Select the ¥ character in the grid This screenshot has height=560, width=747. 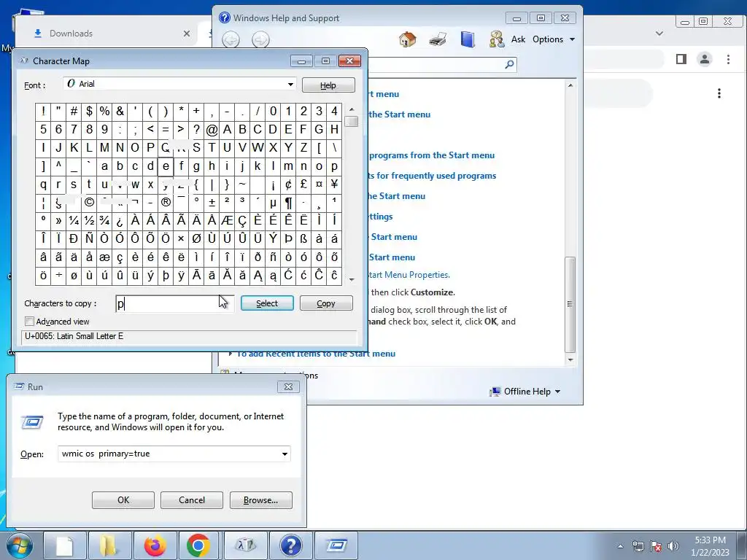(x=334, y=184)
